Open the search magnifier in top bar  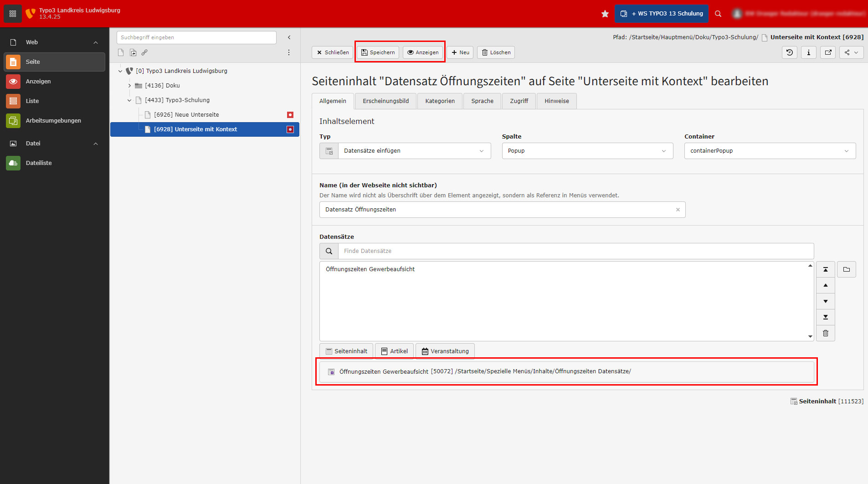tap(718, 14)
